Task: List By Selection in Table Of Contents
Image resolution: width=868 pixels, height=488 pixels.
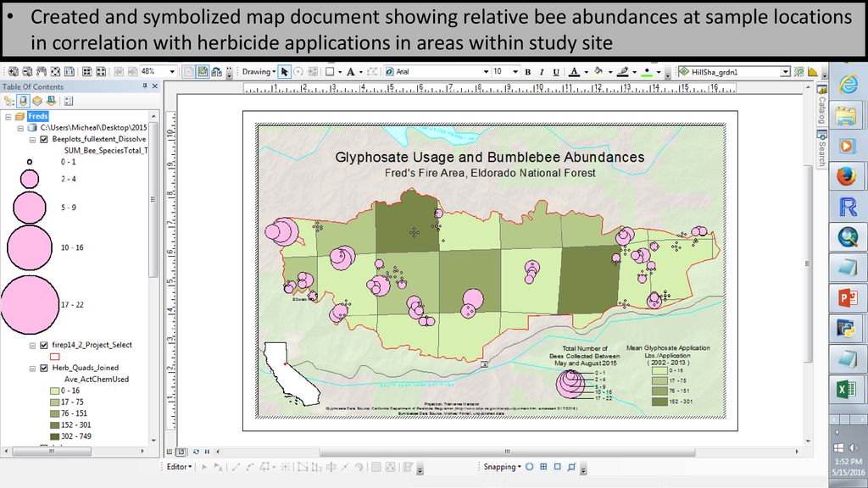Action: (51, 101)
